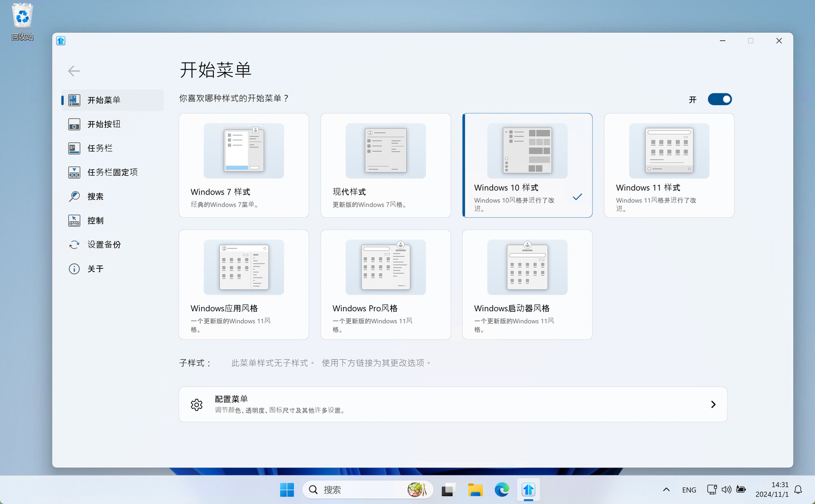
Task: Open the 开始按钮 settings section
Action: point(104,124)
